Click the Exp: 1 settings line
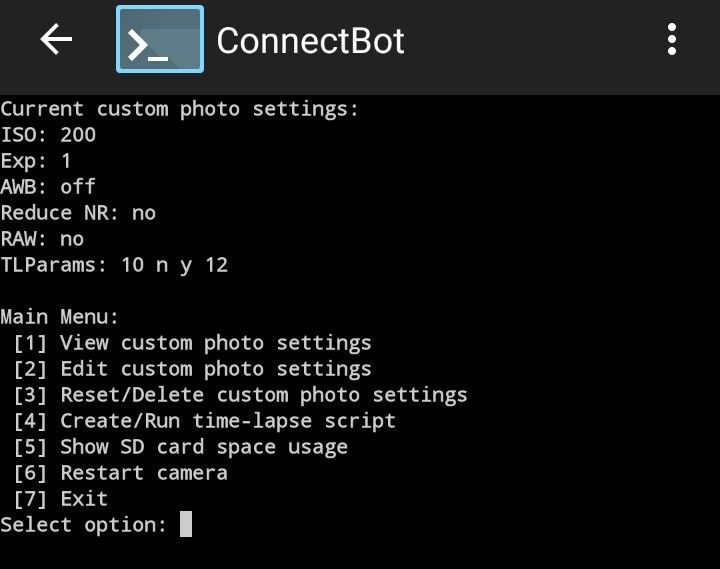The height and width of the screenshot is (569, 720). [37, 161]
